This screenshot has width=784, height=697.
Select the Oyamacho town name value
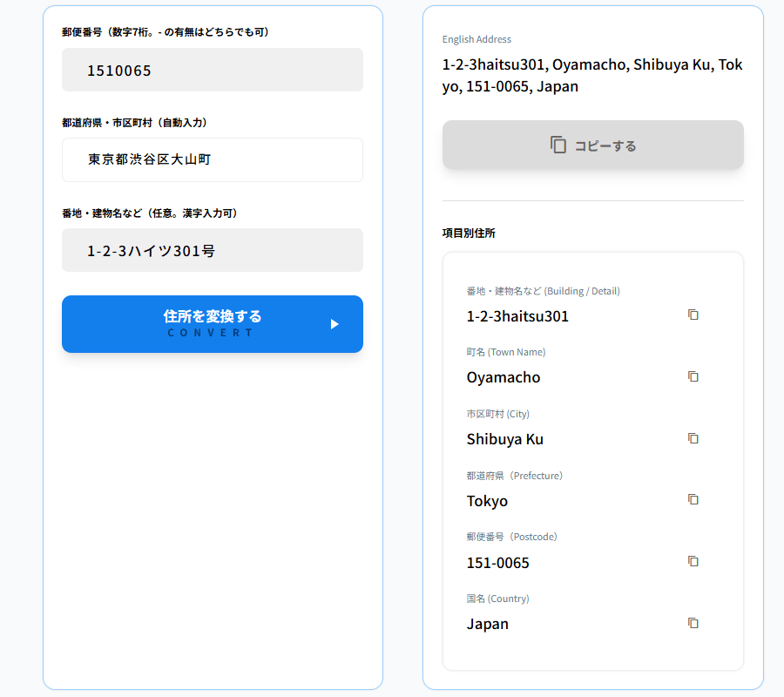coord(504,377)
